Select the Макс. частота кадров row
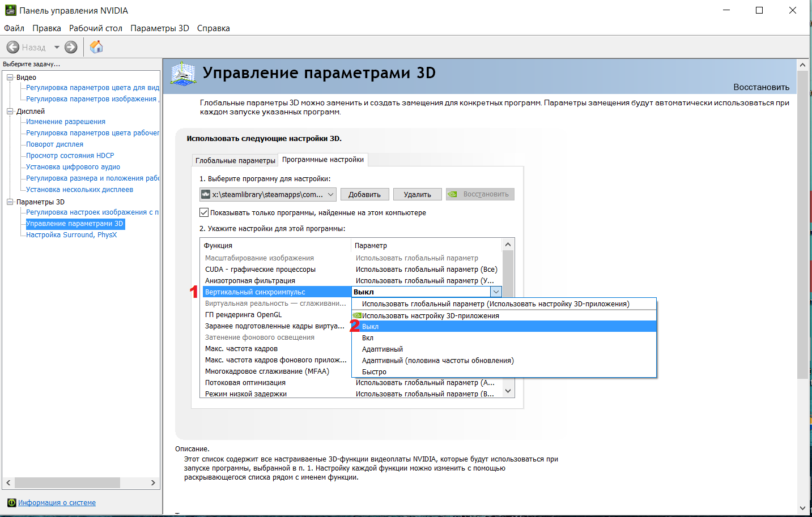This screenshot has width=812, height=517. tap(277, 348)
